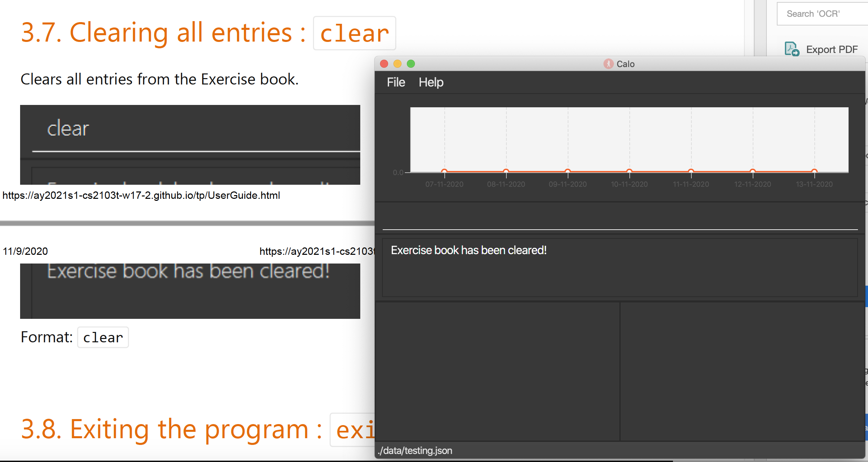
Task: Click the Export PDF icon
Action: pos(792,49)
